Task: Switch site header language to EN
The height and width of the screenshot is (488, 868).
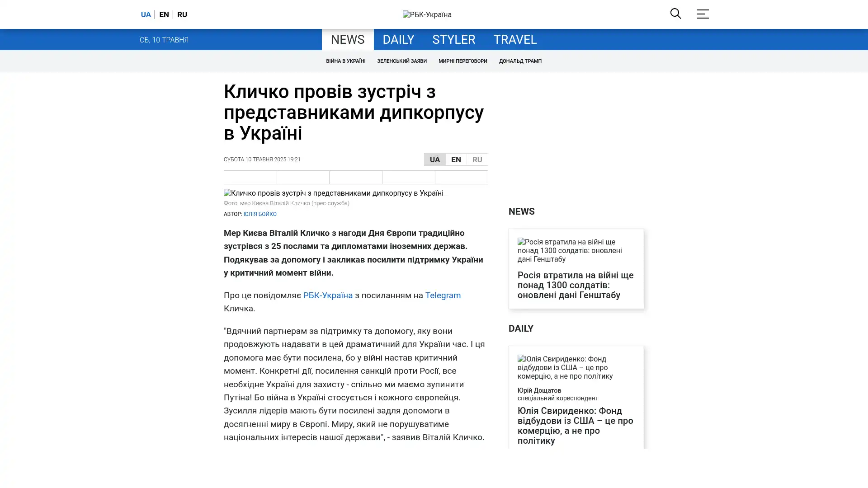Action: click(x=164, y=14)
